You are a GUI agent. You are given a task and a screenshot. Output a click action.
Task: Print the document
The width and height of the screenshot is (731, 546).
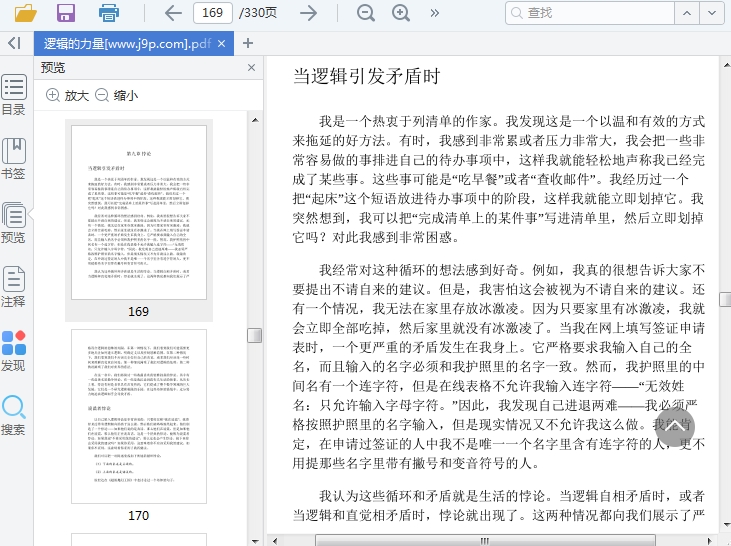click(109, 13)
